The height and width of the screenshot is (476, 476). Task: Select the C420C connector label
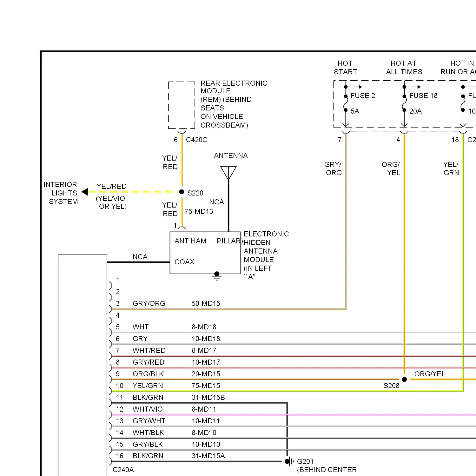pos(196,140)
